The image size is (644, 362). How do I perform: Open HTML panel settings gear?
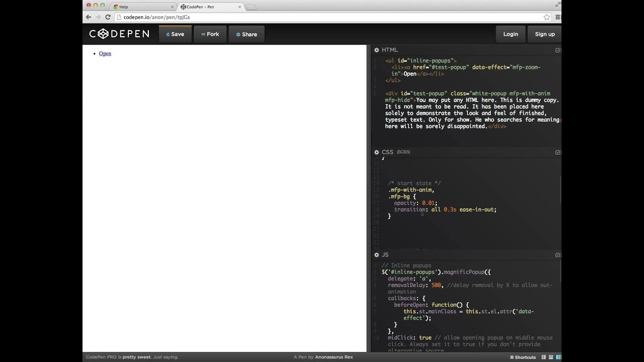pyautogui.click(x=376, y=50)
